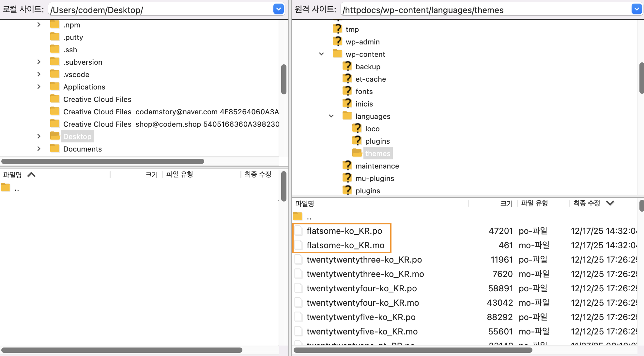Click the question-mark folder icon for wp-admin

click(x=337, y=41)
